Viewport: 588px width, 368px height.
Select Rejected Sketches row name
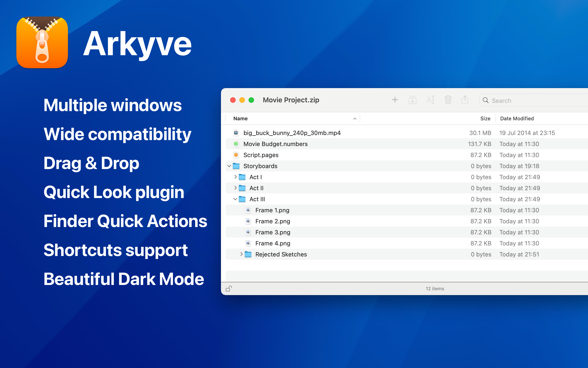[281, 254]
